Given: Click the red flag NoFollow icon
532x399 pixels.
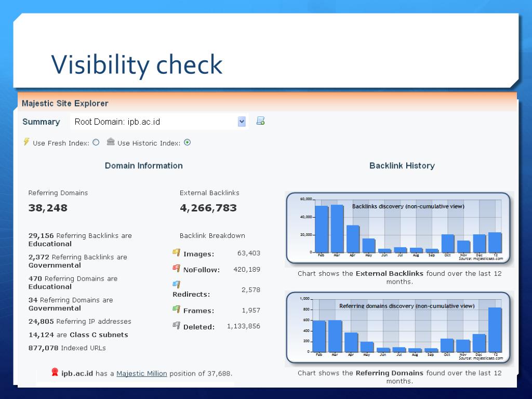Looking at the screenshot, I should point(176,269).
